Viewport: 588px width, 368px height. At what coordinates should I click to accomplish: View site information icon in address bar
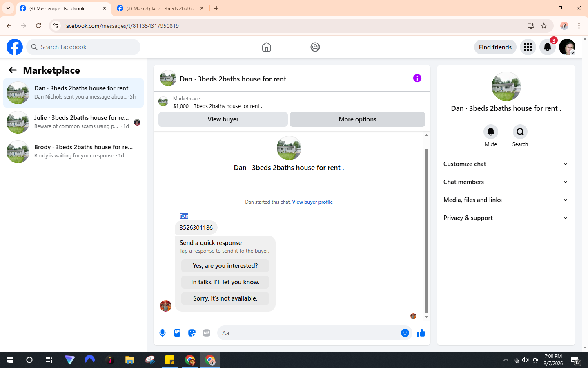pos(56,26)
